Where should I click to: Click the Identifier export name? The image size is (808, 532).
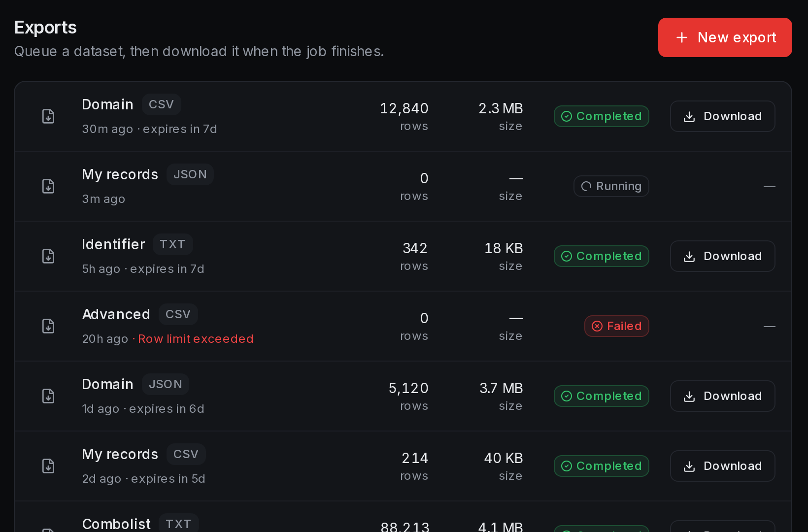tap(113, 244)
